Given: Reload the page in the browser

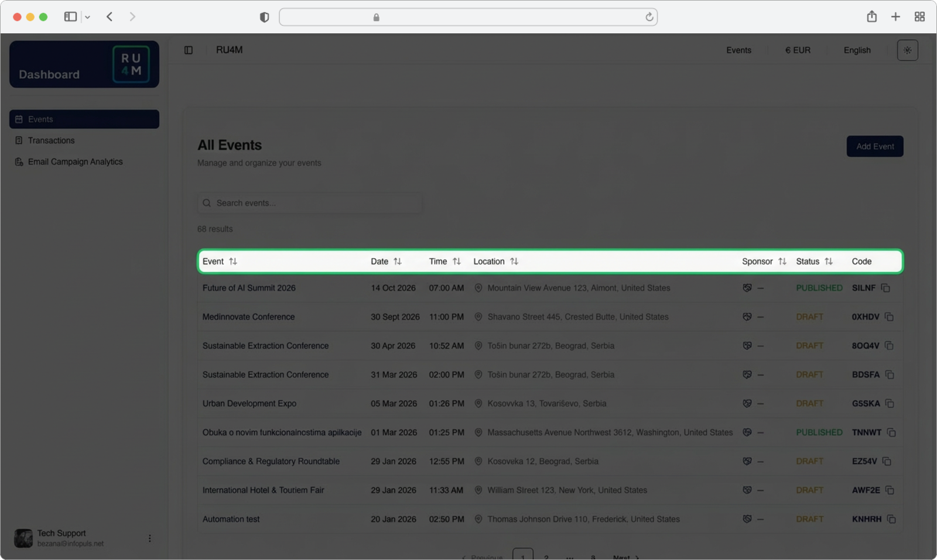Looking at the screenshot, I should coord(649,17).
